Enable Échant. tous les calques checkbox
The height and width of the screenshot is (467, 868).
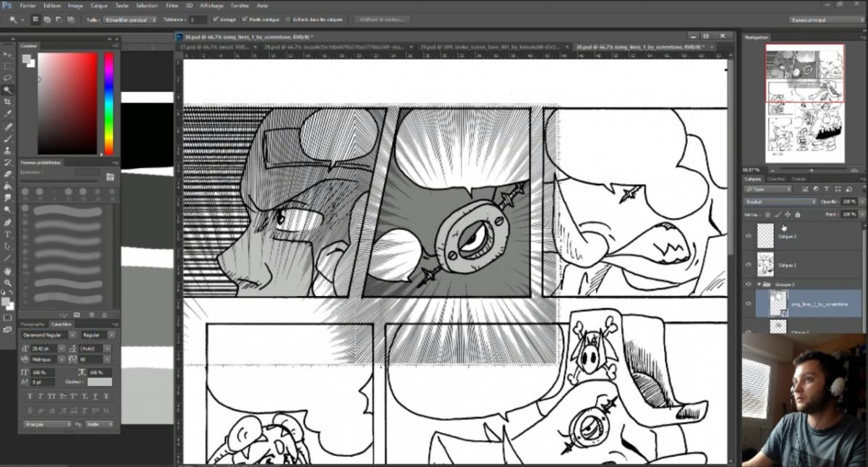point(288,20)
